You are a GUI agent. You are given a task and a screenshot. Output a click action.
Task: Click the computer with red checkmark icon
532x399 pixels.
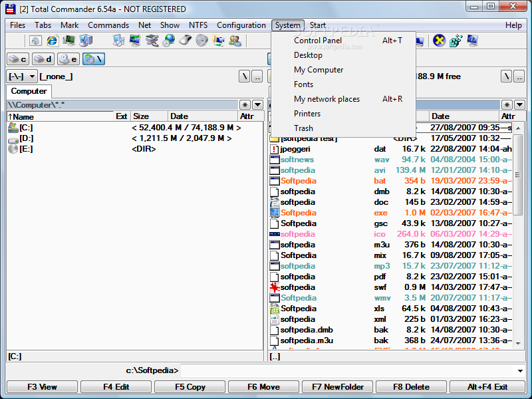pos(86,41)
